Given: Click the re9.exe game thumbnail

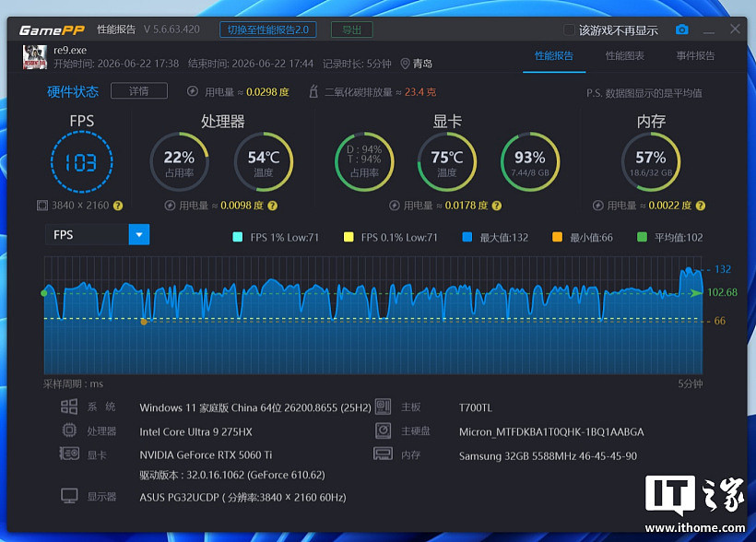Looking at the screenshot, I should 35,57.
